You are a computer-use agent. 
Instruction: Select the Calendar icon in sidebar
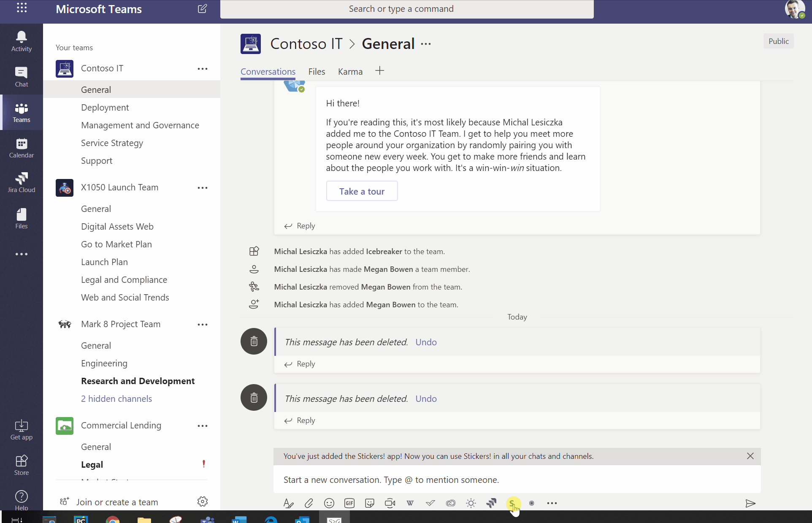pos(21,148)
